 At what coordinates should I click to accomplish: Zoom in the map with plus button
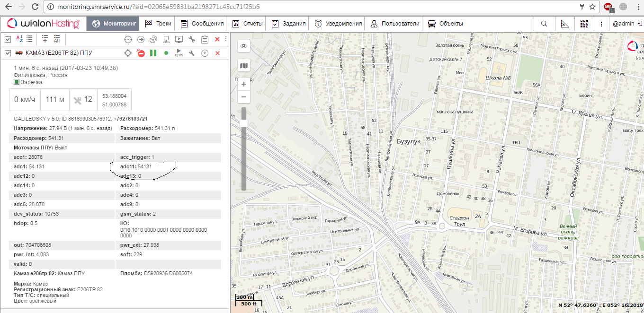(x=243, y=84)
